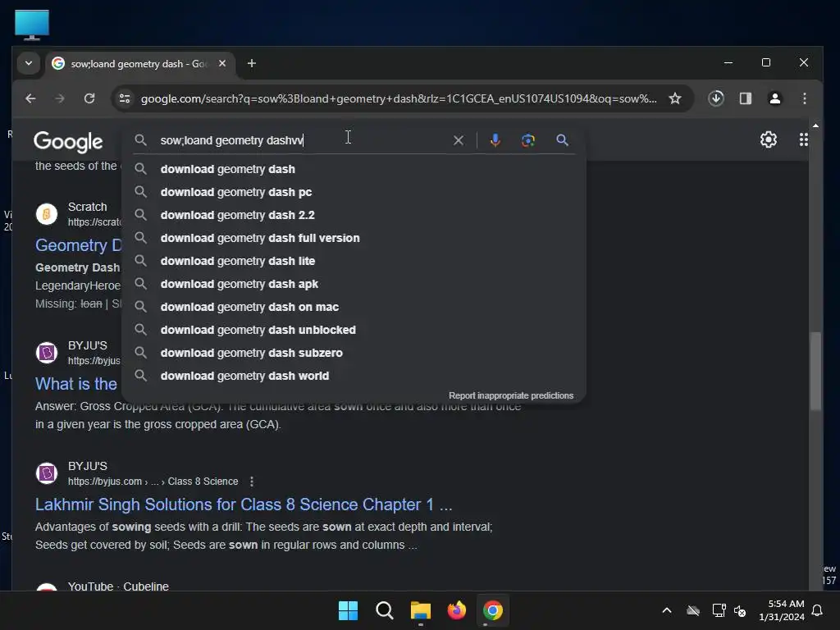The image size is (840, 630).
Task: Open Lakhmir Singh Solutions Class 8 result
Action: coord(243,504)
